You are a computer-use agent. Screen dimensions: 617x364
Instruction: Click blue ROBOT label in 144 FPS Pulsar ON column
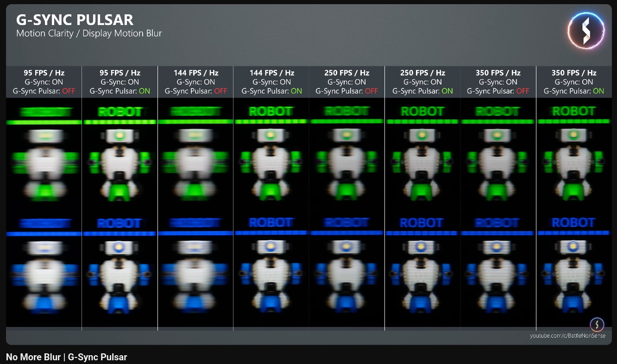coord(271,223)
